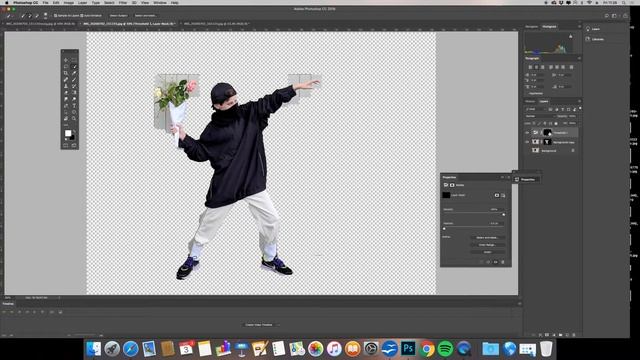
Task: Filter layers by type layers icon
Action: click(562, 109)
